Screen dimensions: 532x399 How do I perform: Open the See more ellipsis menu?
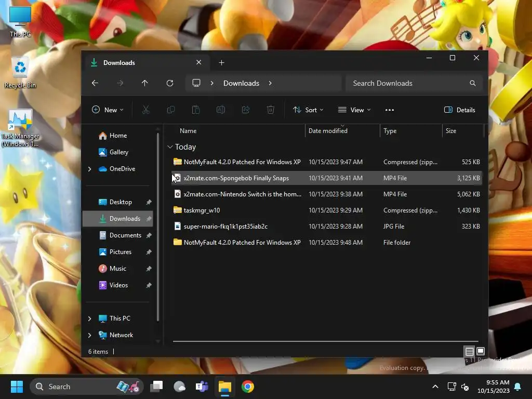click(390, 110)
